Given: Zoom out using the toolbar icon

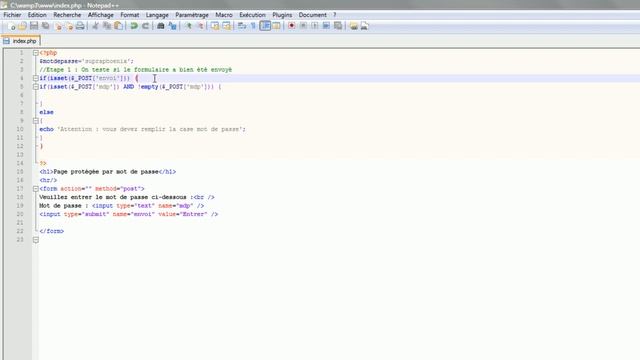Looking at the screenshot, I should tap(200, 26).
